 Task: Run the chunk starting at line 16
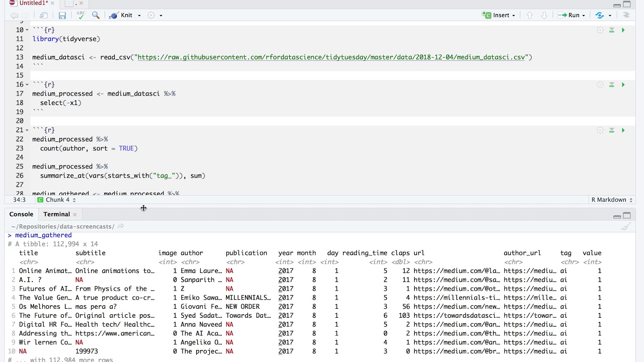click(623, 85)
